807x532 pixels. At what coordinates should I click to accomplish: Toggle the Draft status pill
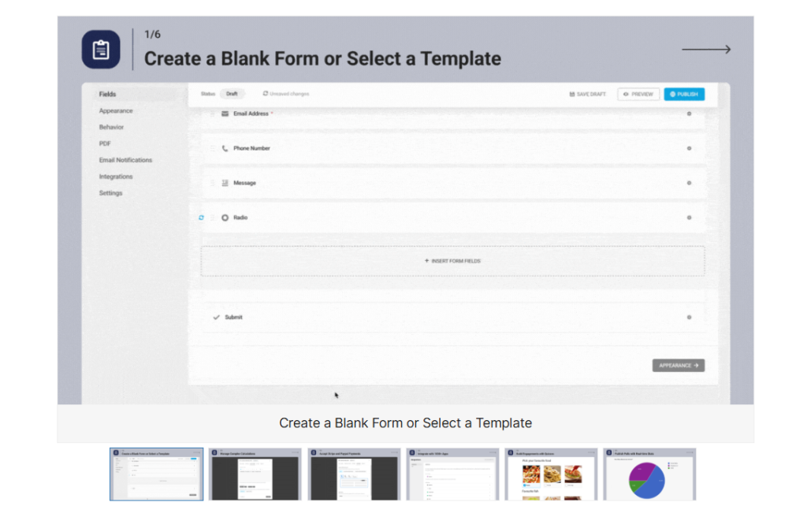coord(233,93)
